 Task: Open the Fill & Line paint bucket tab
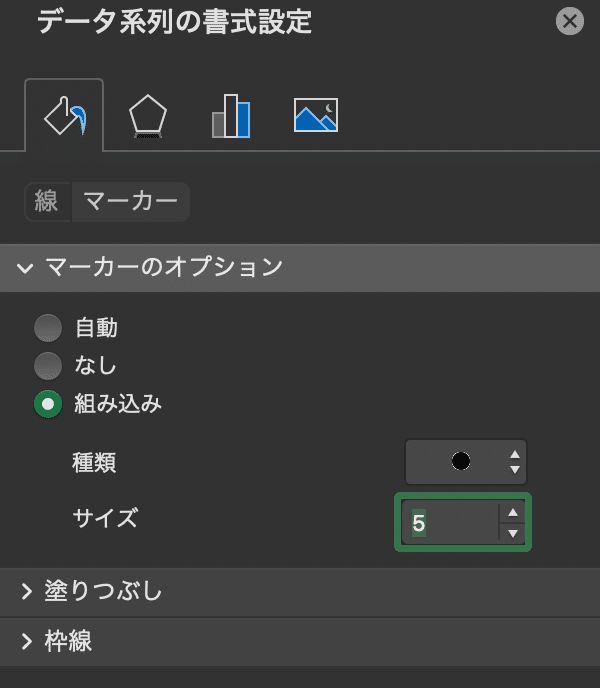(65, 115)
